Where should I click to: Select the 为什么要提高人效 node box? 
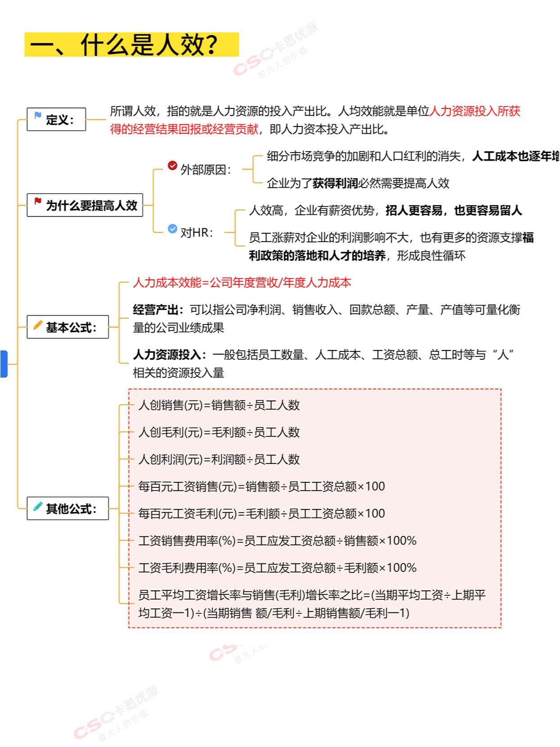point(85,205)
